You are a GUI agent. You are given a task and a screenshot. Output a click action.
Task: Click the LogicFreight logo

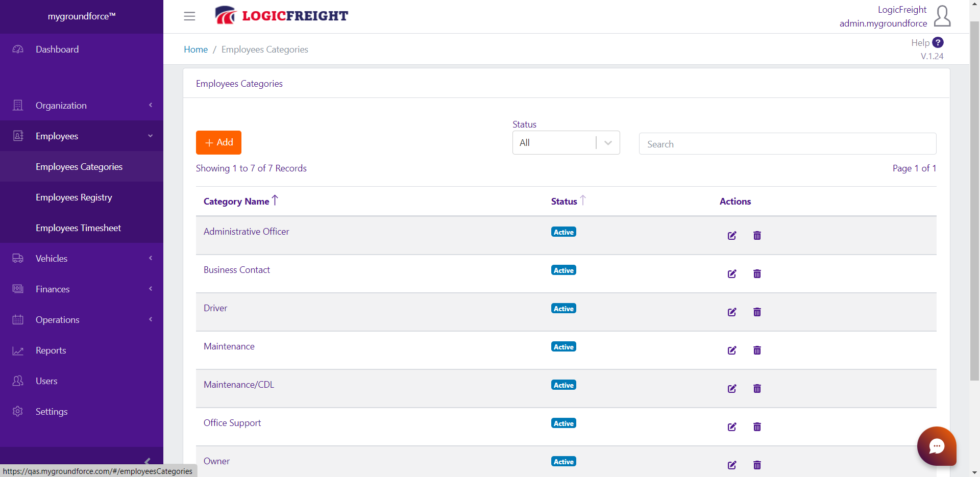click(x=281, y=16)
